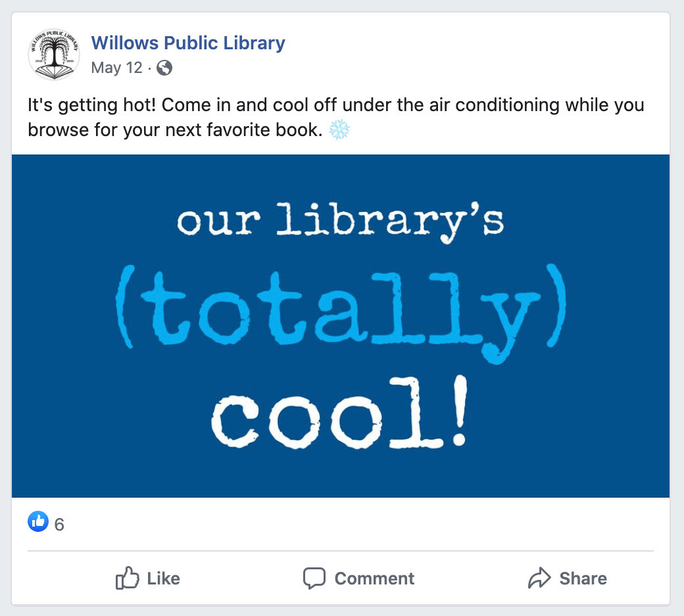Click the speech bubble Comment icon
Image resolution: width=684 pixels, height=616 pixels.
pos(314,579)
